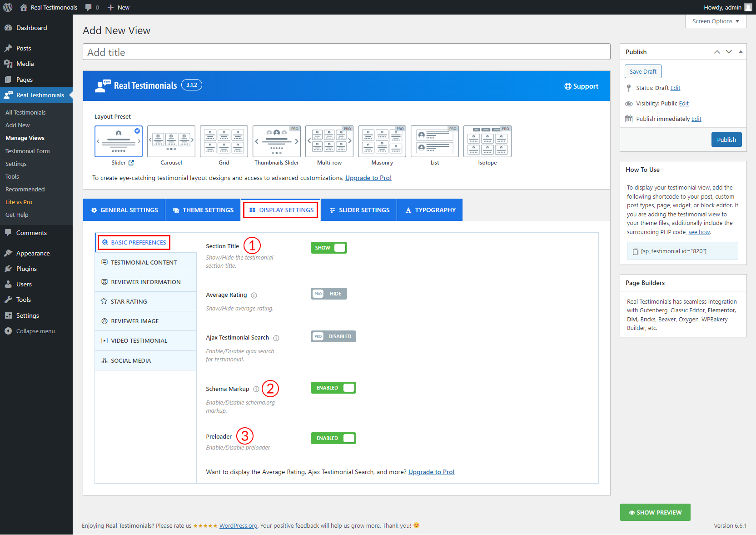Click the Add title input field
The image size is (756, 535).
click(x=346, y=52)
